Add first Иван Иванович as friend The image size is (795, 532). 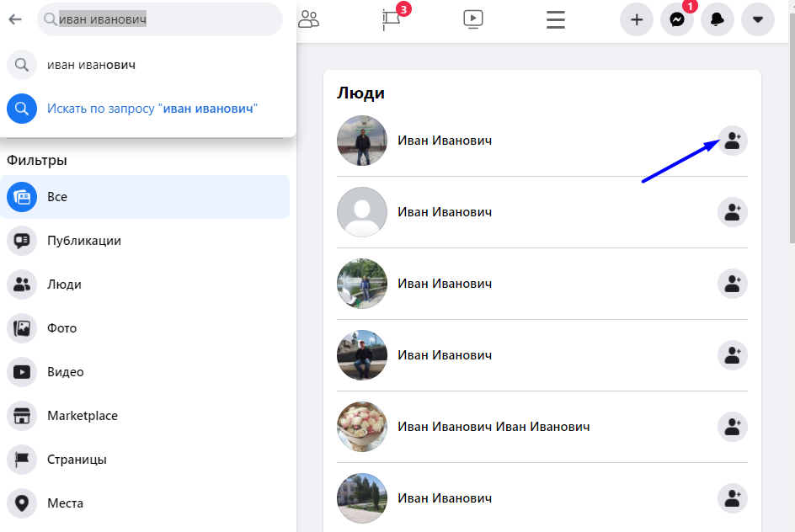click(x=733, y=141)
